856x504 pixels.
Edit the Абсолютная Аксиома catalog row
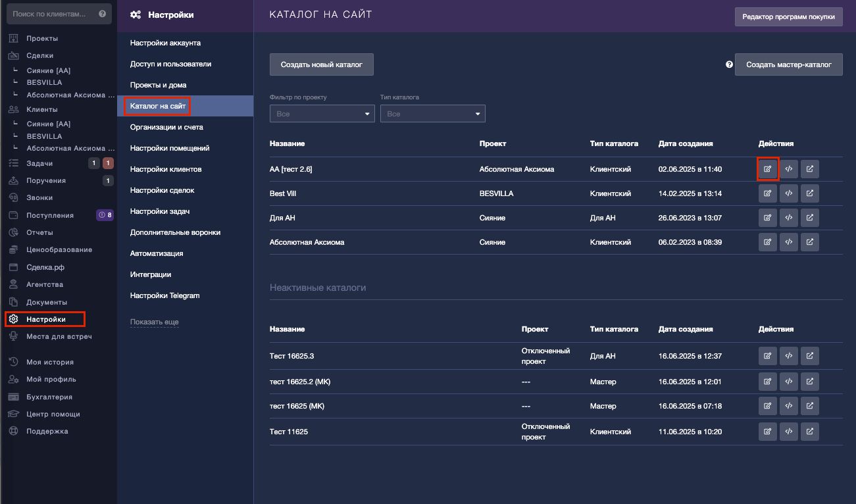[x=767, y=242]
